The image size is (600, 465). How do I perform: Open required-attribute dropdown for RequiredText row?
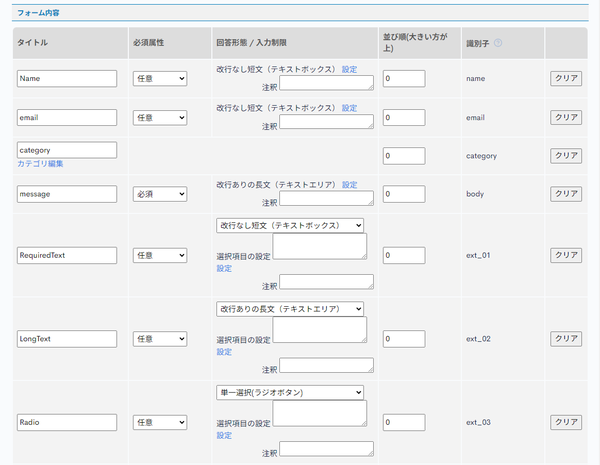click(x=160, y=255)
